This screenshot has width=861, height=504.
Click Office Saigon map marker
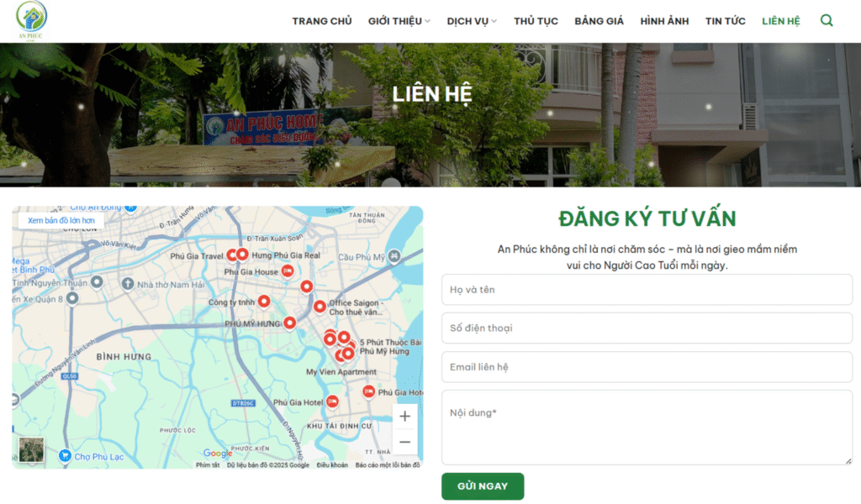[x=320, y=306]
